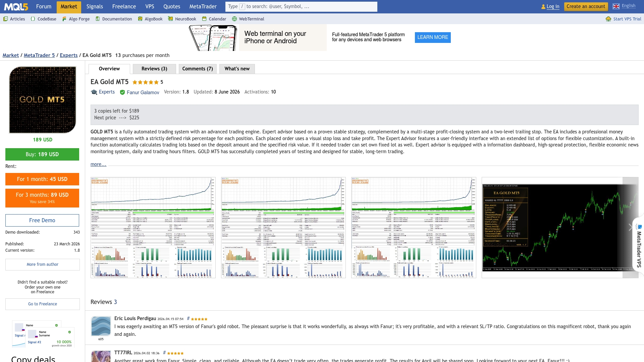644x362 pixels.
Task: Click the Log in link
Action: click(553, 6)
